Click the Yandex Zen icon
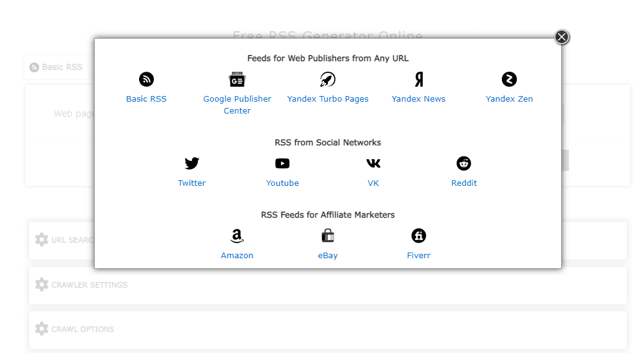Image resolution: width=644 pixels, height=353 pixels. coord(509,79)
